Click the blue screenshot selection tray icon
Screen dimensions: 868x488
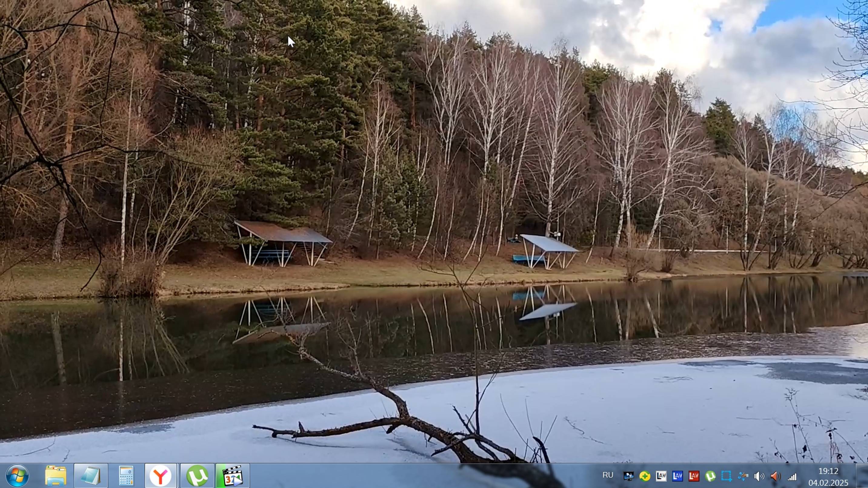[727, 476]
